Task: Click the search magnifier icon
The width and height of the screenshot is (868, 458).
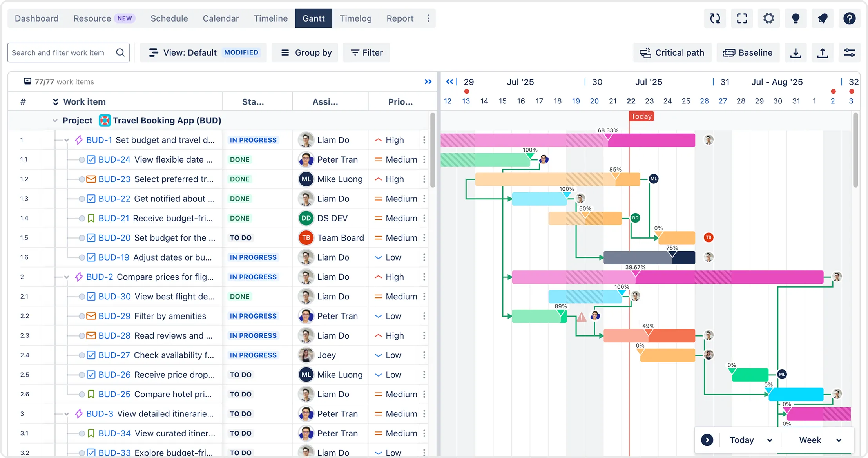Action: point(120,52)
